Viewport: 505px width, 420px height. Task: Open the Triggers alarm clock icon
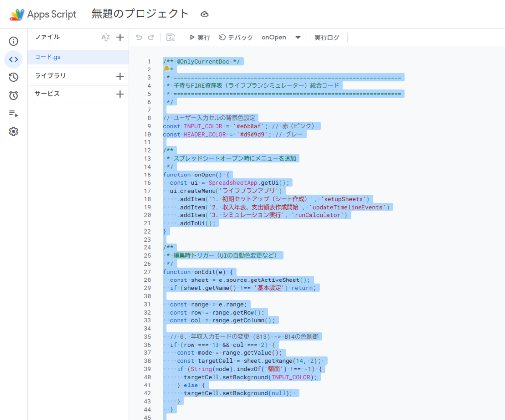coord(13,95)
